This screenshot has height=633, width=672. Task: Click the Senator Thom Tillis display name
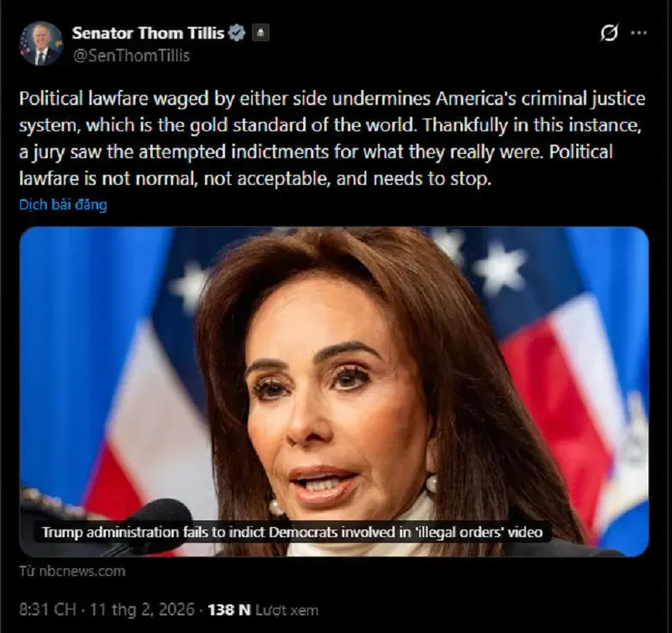click(x=148, y=33)
